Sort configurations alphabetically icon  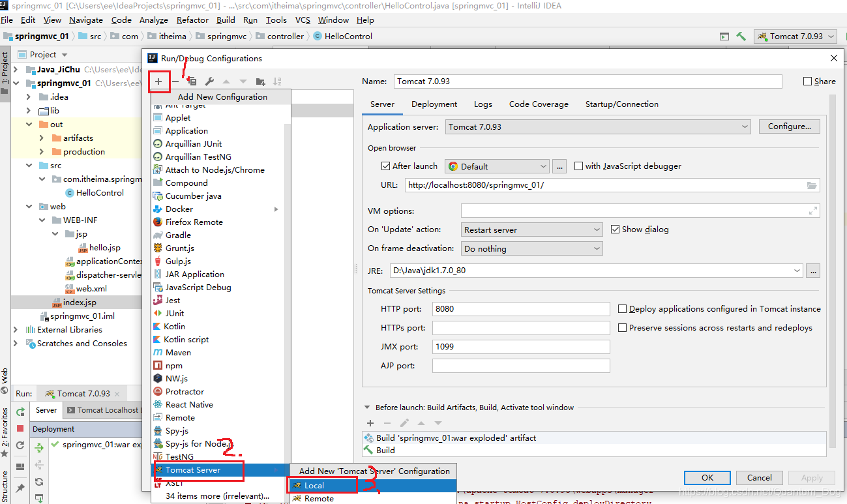277,82
